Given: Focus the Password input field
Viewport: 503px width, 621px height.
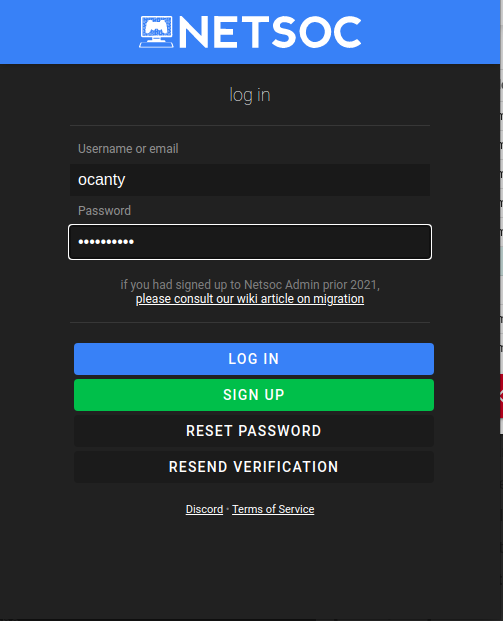Looking at the screenshot, I should (x=250, y=242).
